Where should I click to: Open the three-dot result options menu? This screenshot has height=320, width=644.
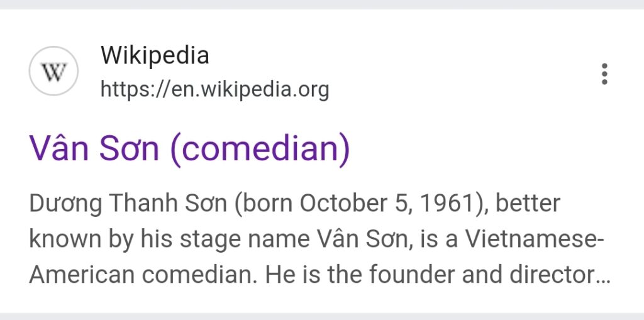click(x=604, y=74)
